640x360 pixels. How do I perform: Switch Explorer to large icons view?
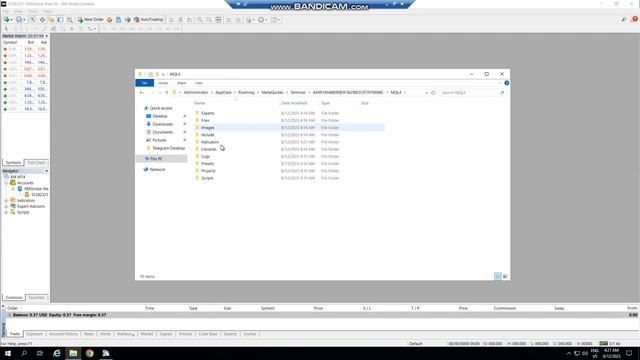point(505,276)
